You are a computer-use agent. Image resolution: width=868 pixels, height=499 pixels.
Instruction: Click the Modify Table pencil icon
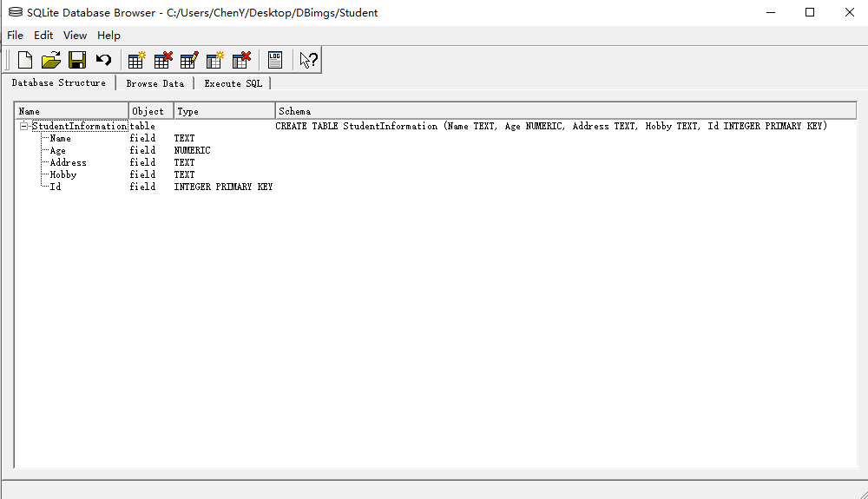click(x=189, y=60)
